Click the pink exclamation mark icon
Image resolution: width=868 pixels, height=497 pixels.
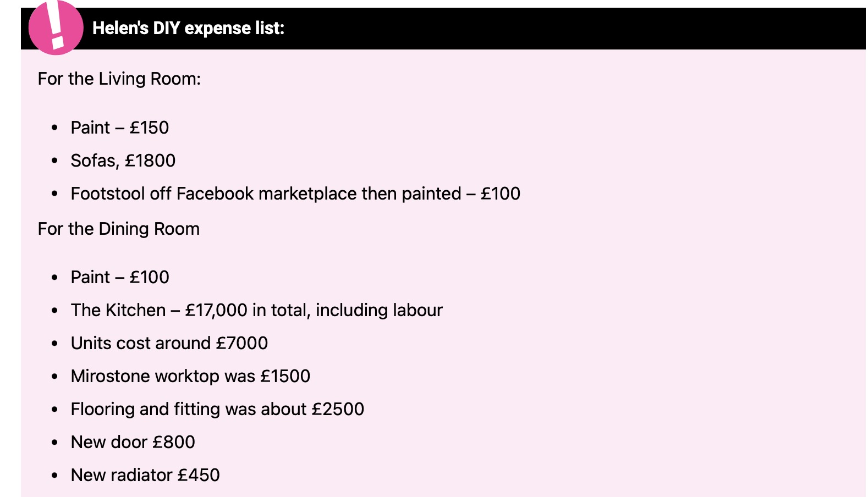pos(56,27)
